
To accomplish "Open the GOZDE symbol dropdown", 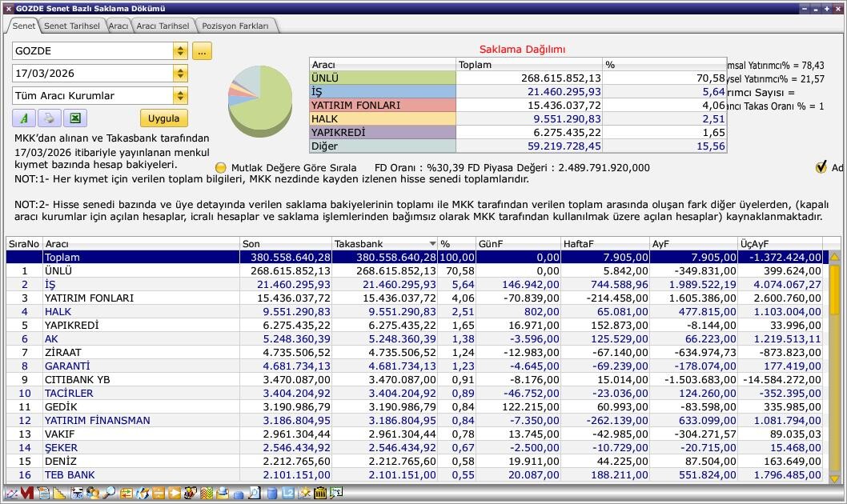I will (180, 51).
